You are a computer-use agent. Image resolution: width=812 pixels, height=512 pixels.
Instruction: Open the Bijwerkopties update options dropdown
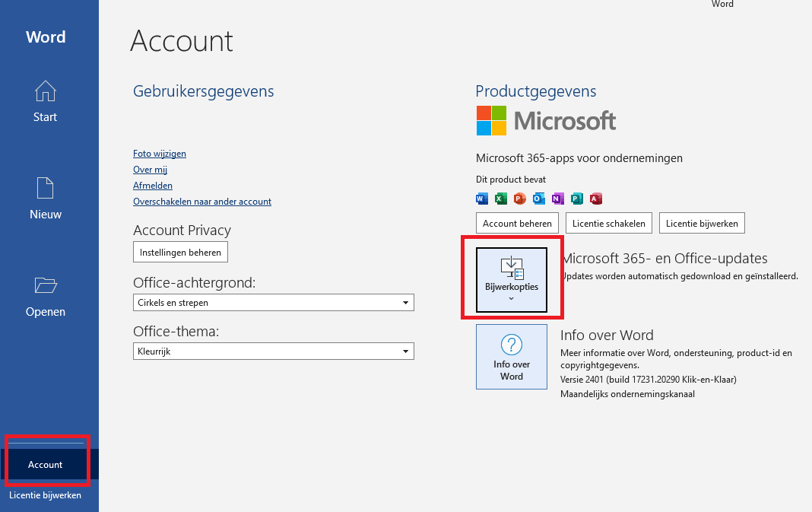[512, 280]
